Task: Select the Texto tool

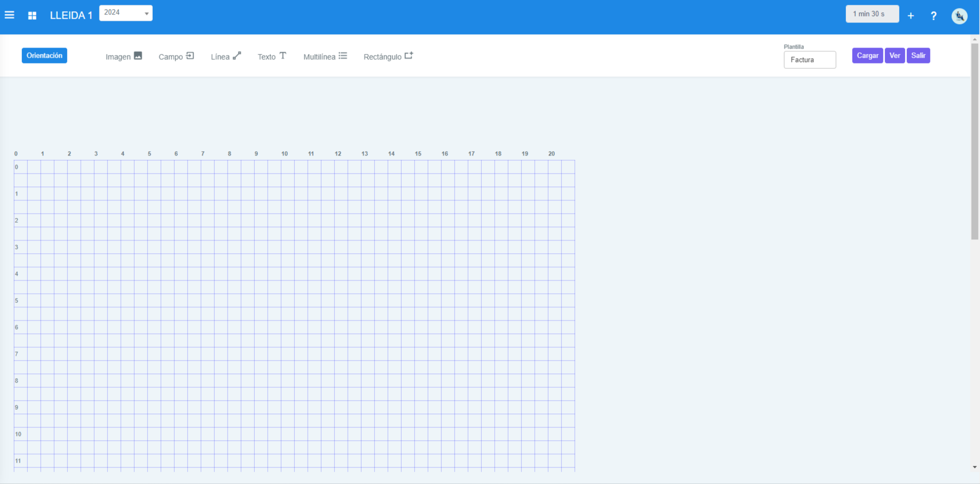Action: [272, 56]
